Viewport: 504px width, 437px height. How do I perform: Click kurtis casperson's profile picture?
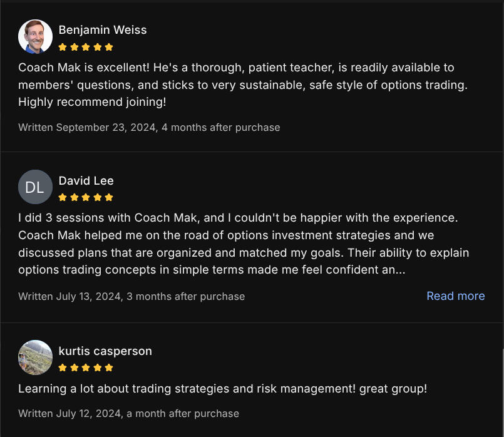point(35,357)
